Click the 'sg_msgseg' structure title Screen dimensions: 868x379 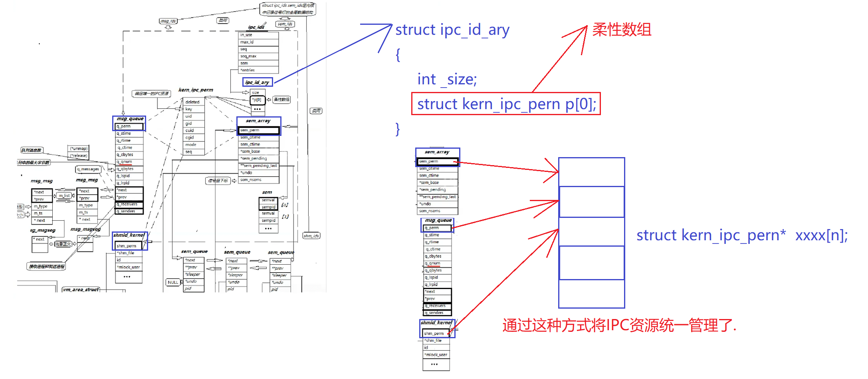tap(43, 230)
